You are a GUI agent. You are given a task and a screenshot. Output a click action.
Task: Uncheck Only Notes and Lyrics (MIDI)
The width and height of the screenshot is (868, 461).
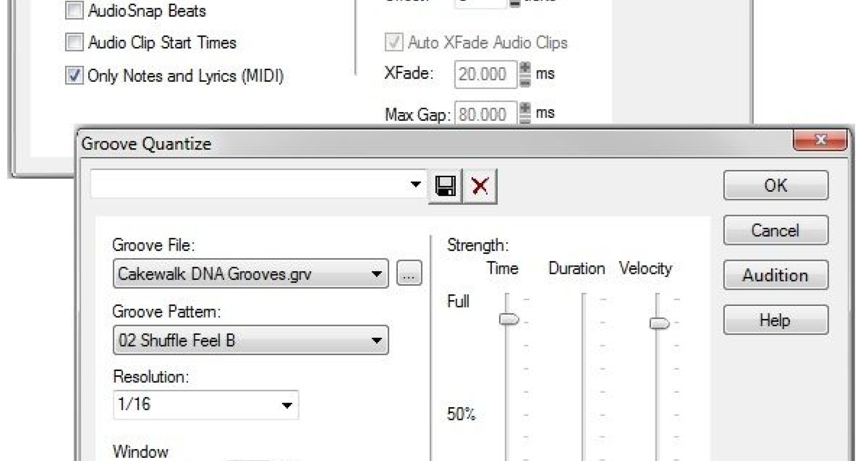tap(75, 75)
